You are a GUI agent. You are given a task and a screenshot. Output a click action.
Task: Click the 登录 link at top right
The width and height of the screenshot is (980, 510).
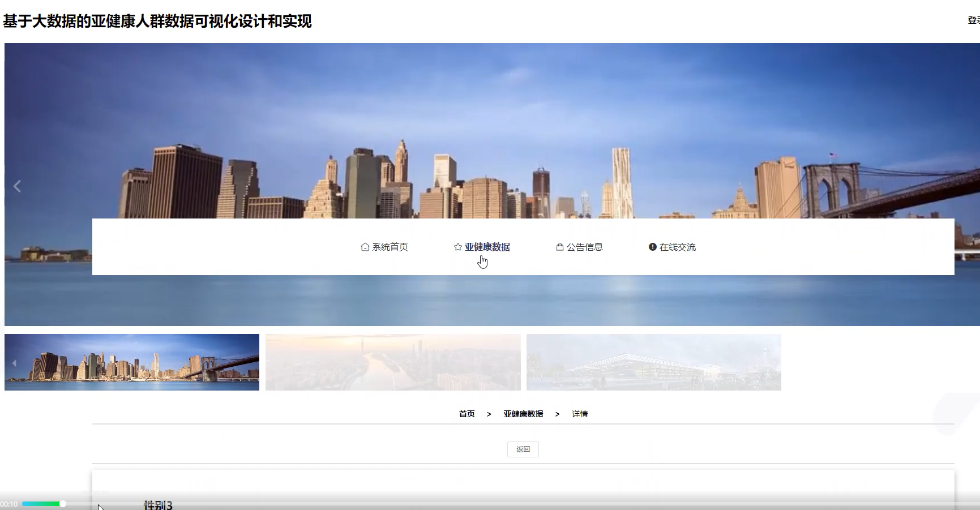point(974,20)
